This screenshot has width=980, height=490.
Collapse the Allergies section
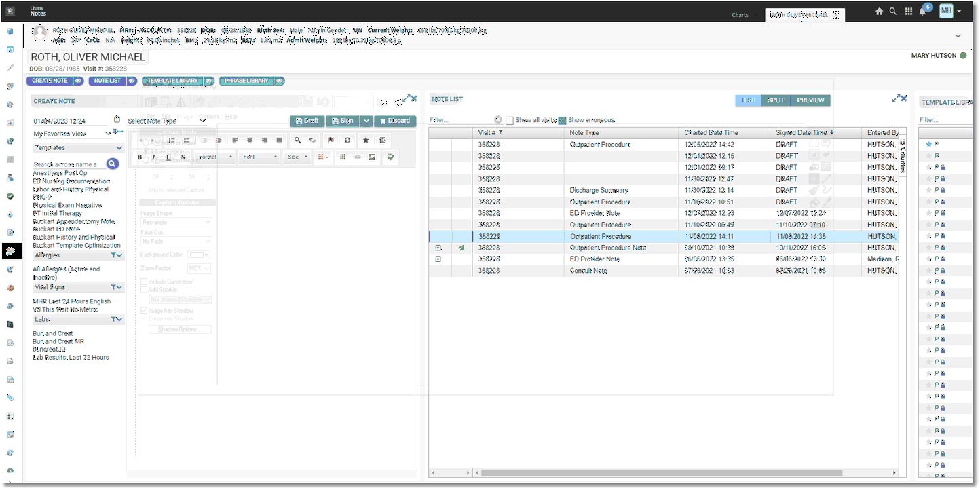coord(119,255)
